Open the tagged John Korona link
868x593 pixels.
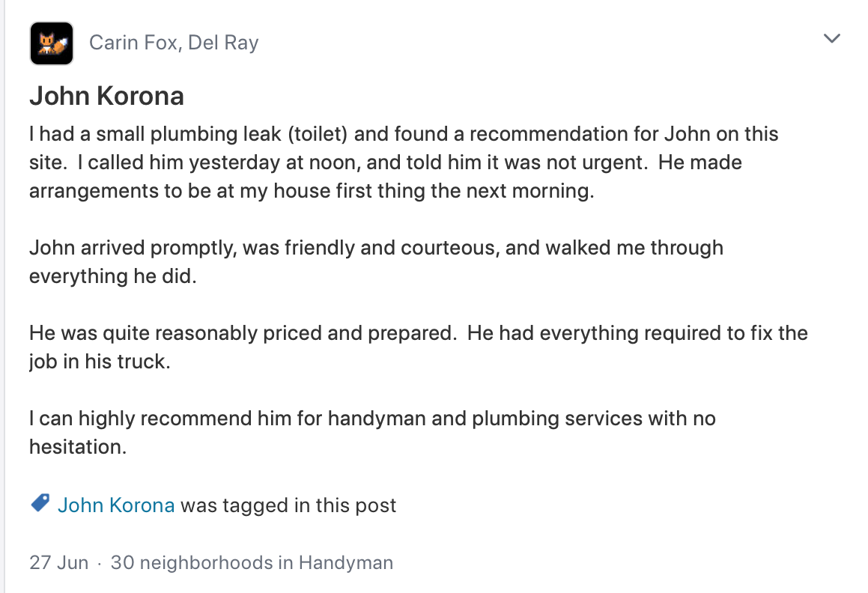[x=116, y=505]
